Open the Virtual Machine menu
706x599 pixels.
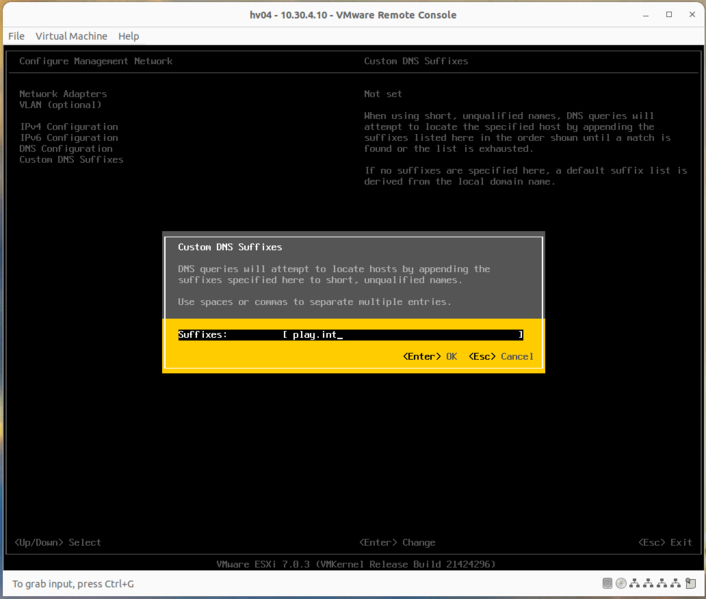click(x=71, y=36)
